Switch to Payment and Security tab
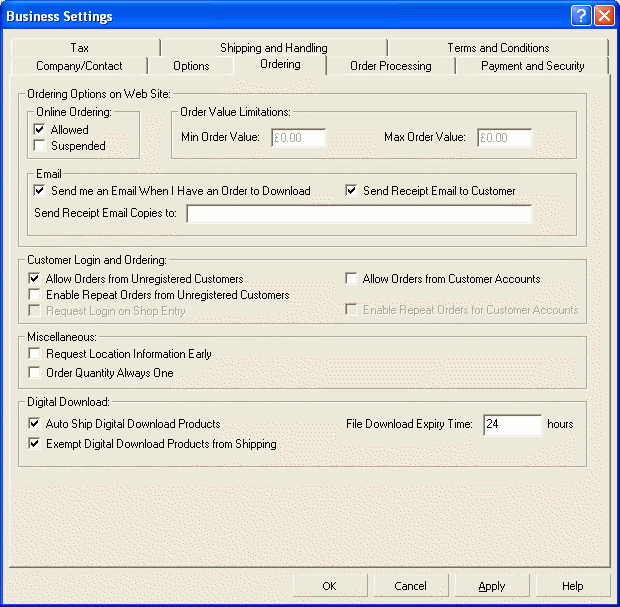The image size is (620, 607). click(532, 66)
